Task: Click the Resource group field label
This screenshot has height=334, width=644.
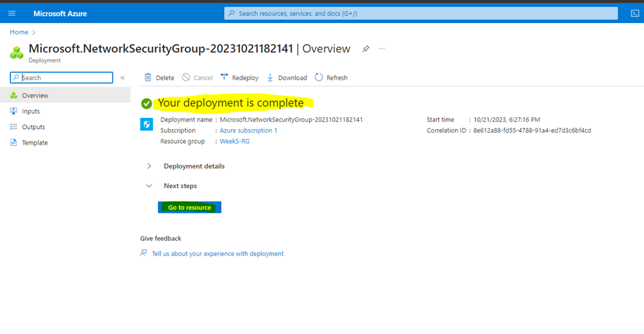Action: (183, 141)
